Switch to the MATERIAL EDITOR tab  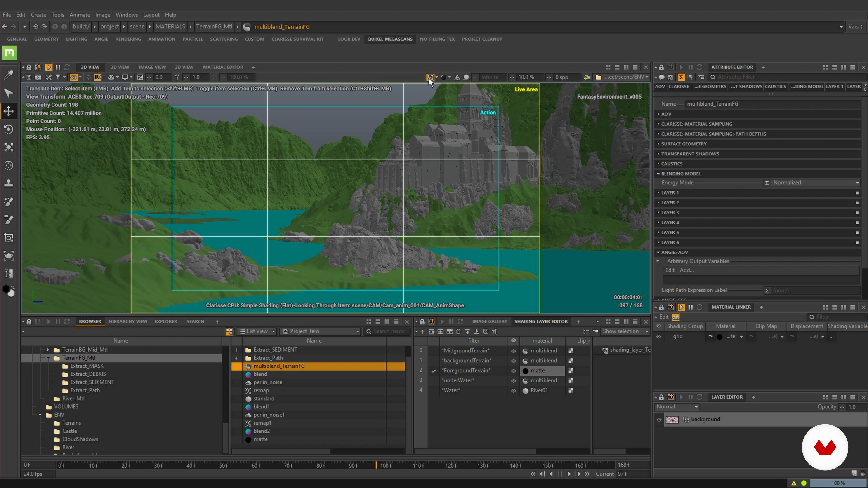tap(223, 67)
